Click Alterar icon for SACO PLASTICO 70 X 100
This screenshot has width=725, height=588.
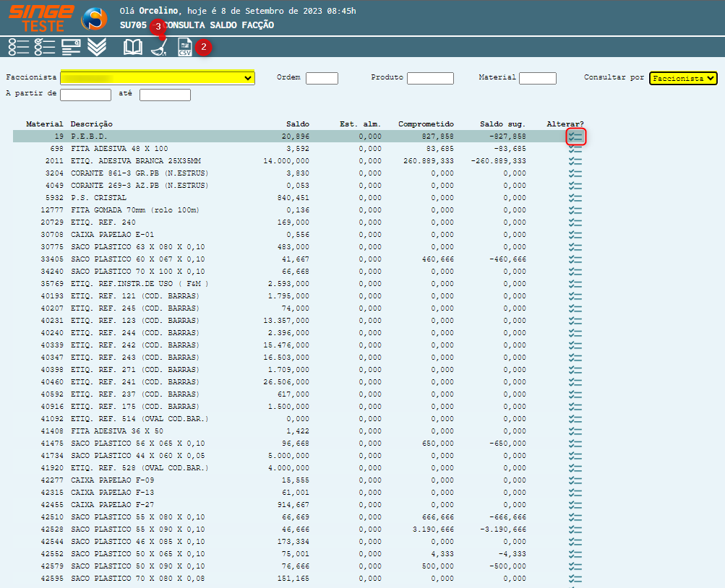coord(575,272)
